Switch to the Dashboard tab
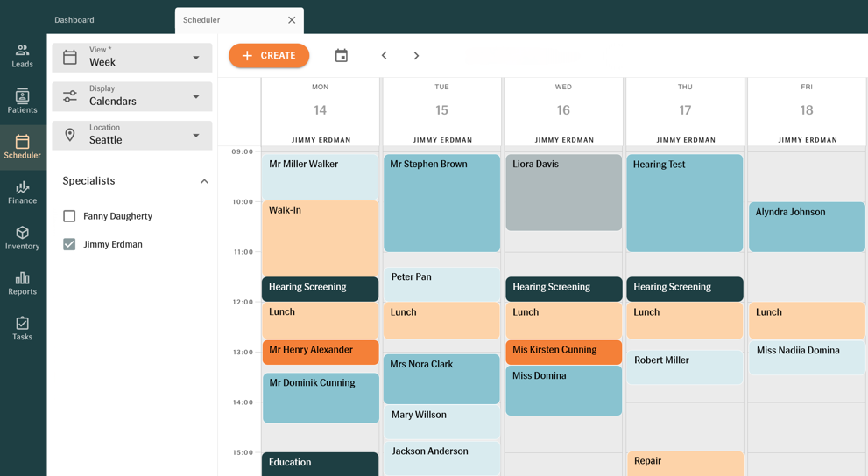The image size is (868, 476). (74, 20)
